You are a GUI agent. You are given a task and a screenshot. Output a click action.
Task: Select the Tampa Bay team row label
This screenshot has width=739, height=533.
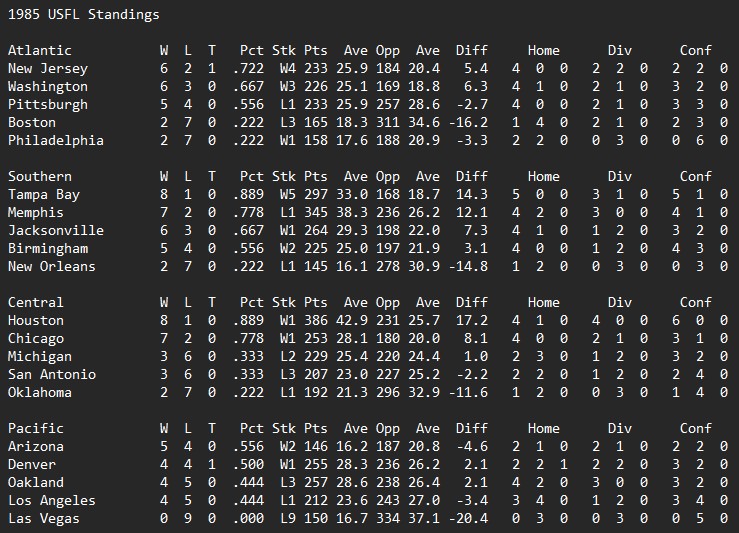click(x=43, y=194)
